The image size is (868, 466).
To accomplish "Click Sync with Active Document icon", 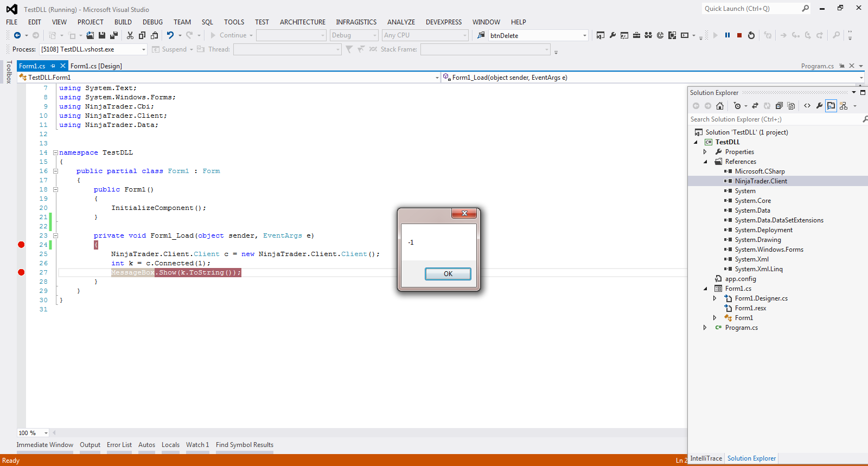I will point(755,106).
